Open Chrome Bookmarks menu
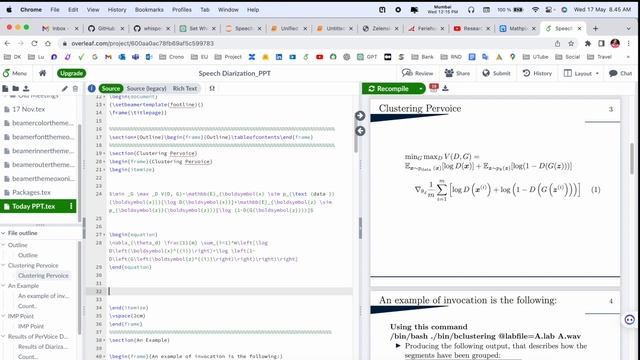The height and width of the screenshot is (360, 640). pyautogui.click(x=149, y=9)
